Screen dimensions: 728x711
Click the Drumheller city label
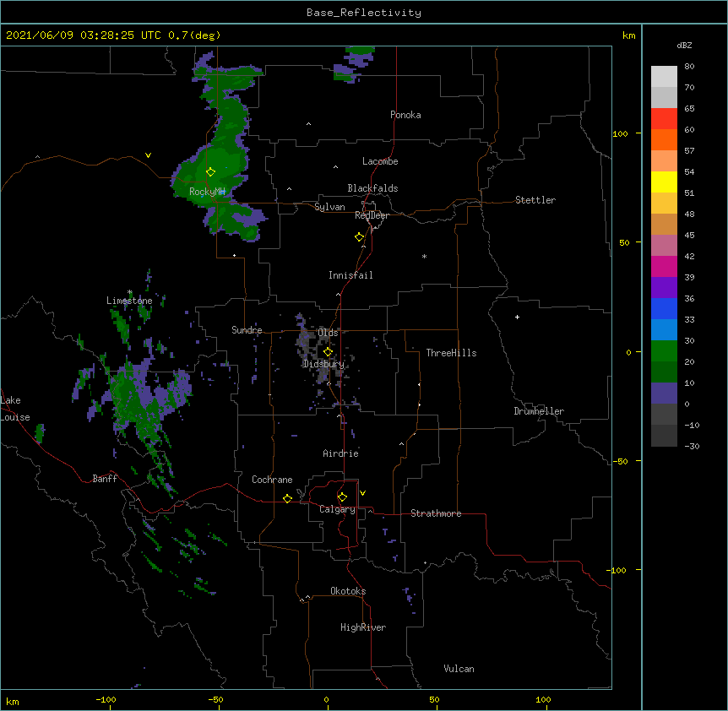[539, 411]
